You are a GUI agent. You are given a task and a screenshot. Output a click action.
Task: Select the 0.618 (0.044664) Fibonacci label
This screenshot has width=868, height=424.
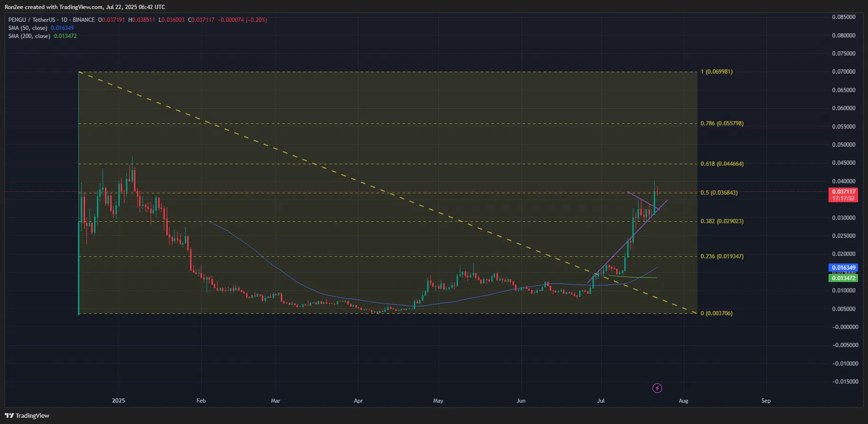pos(722,164)
